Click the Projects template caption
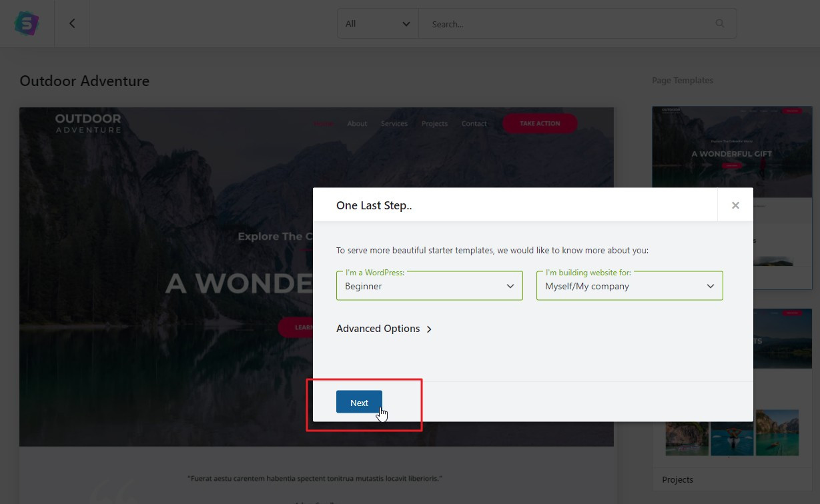The image size is (820, 504). pos(677,479)
